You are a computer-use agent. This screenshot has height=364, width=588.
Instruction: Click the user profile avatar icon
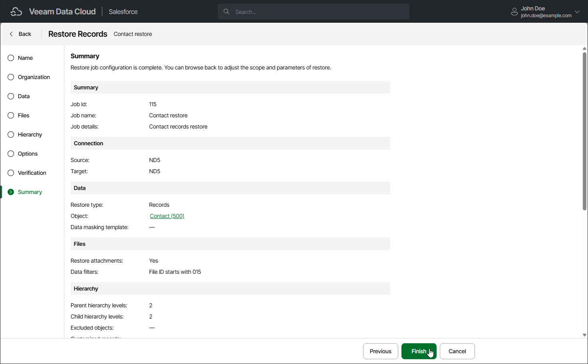(514, 12)
